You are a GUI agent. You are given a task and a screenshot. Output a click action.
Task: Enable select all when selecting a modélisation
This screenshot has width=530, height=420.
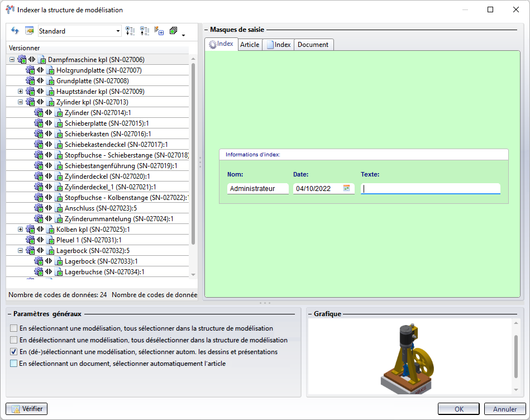[x=14, y=328]
